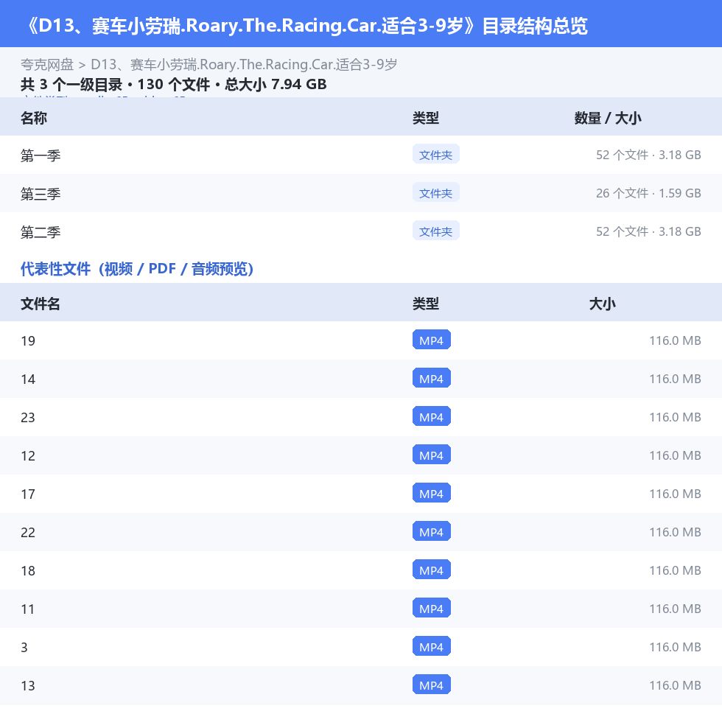Click the 116.0 MB size for file 12
Image resolution: width=722 pixels, height=728 pixels.
click(x=675, y=456)
